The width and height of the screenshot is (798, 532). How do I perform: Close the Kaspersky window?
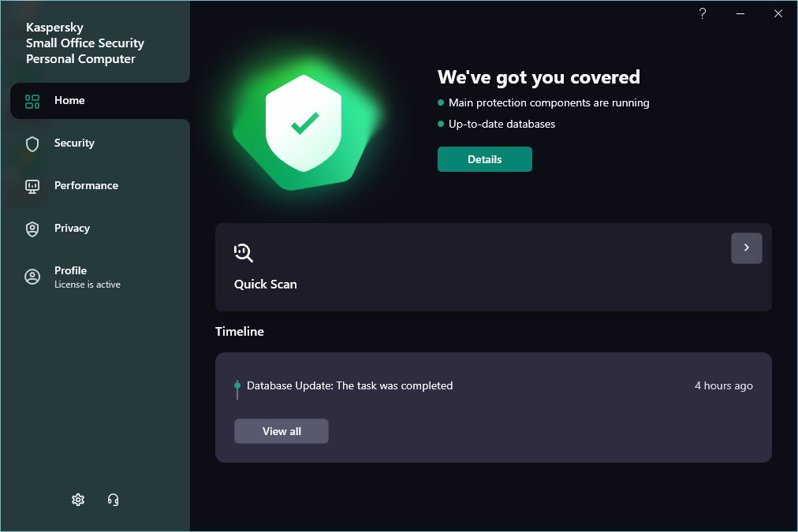tap(778, 13)
